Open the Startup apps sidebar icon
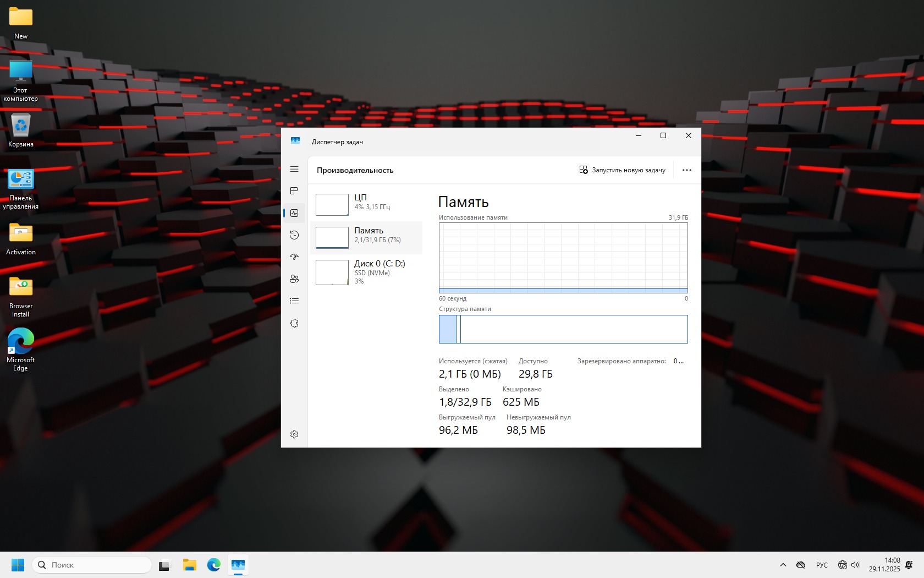This screenshot has width=924, height=578. coord(294,257)
